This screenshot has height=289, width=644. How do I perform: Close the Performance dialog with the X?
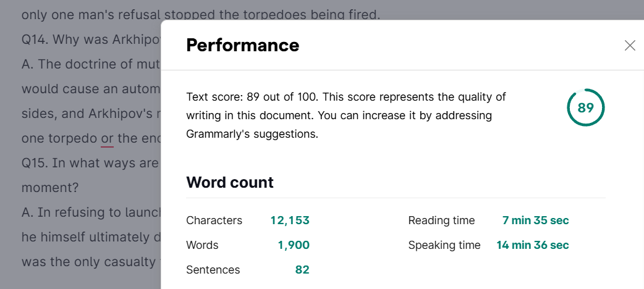(630, 46)
